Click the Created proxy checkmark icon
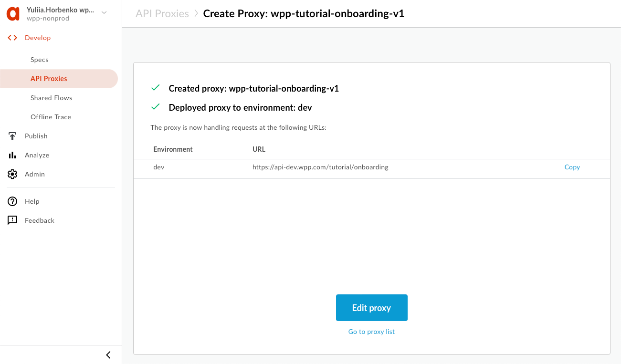 [x=155, y=88]
